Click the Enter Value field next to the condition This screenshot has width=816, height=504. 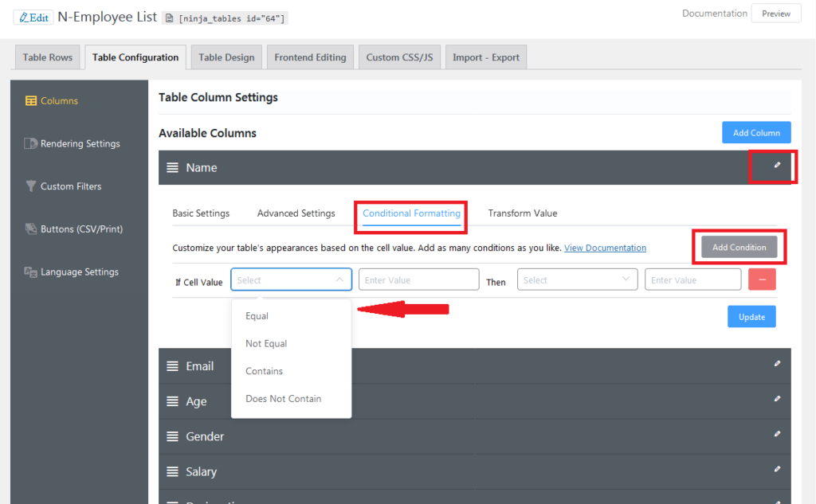[418, 279]
